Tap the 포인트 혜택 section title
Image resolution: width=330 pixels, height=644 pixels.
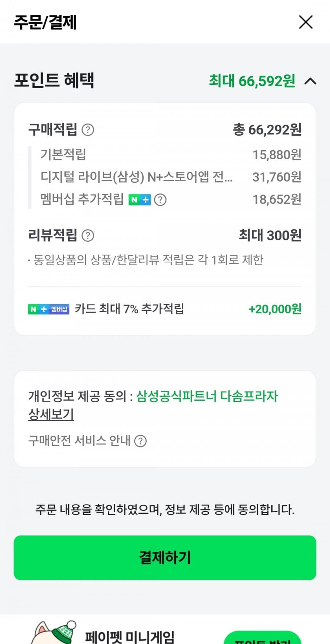pos(54,80)
